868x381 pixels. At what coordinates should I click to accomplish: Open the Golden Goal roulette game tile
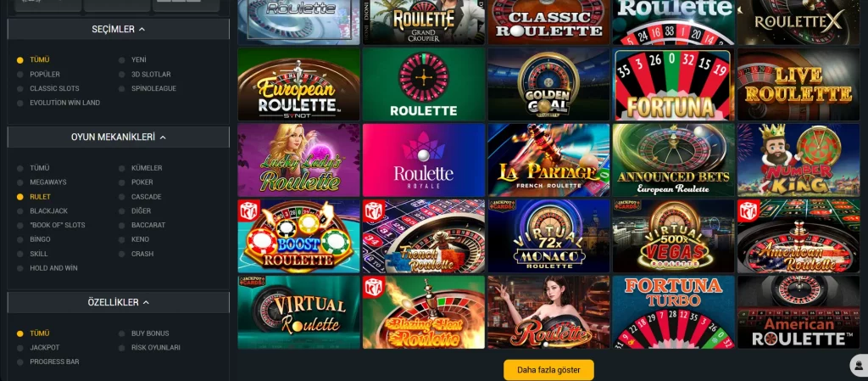click(548, 84)
